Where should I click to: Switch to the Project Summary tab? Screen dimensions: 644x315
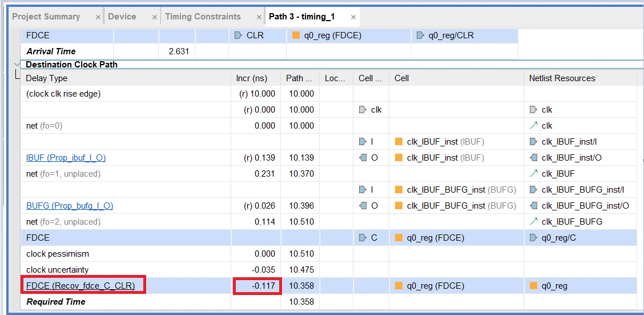pos(46,17)
